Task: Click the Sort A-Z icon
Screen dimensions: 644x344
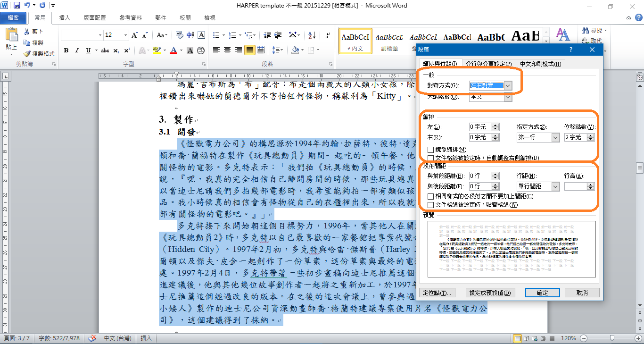Action: [312, 35]
